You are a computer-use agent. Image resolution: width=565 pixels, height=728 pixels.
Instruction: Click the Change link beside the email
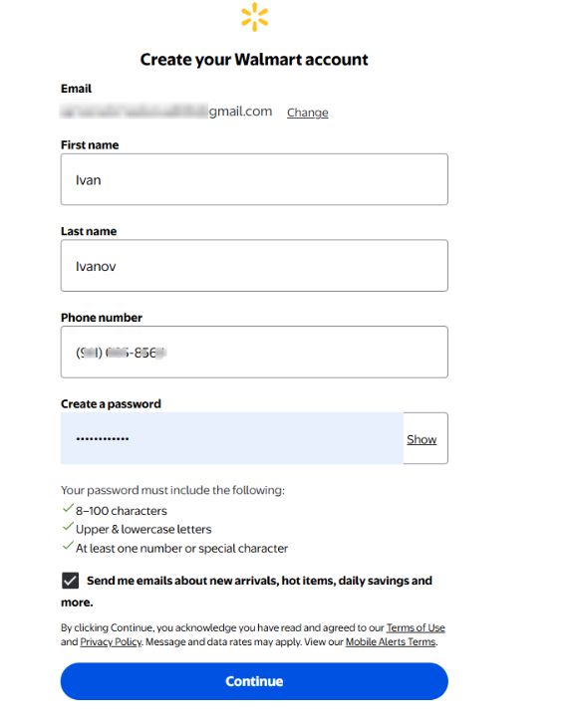(307, 113)
